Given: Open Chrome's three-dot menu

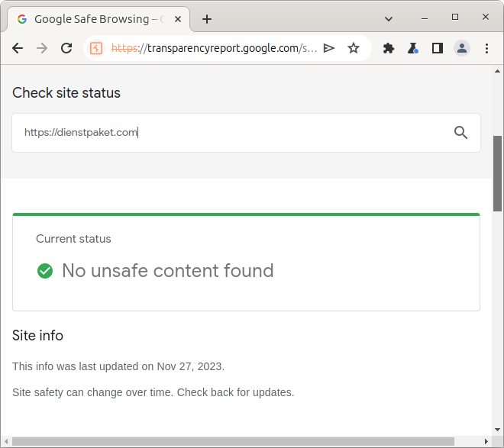Looking at the screenshot, I should pos(486,48).
